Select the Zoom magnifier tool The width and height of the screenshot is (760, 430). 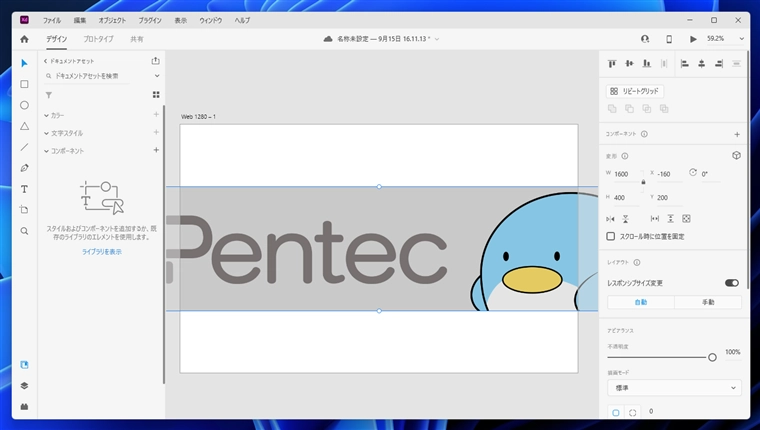pyautogui.click(x=24, y=231)
